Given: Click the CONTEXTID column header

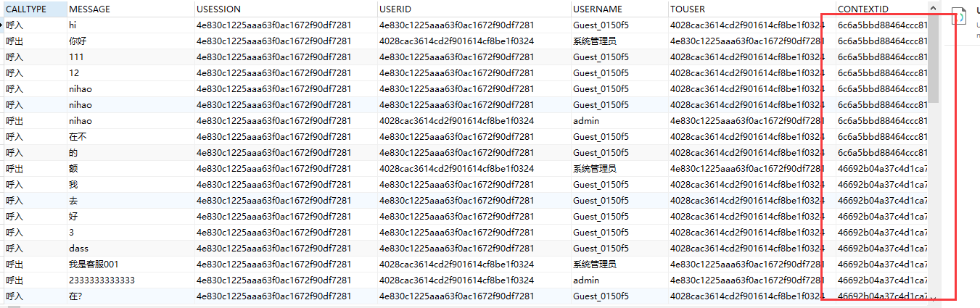Looking at the screenshot, I should click(881, 9).
